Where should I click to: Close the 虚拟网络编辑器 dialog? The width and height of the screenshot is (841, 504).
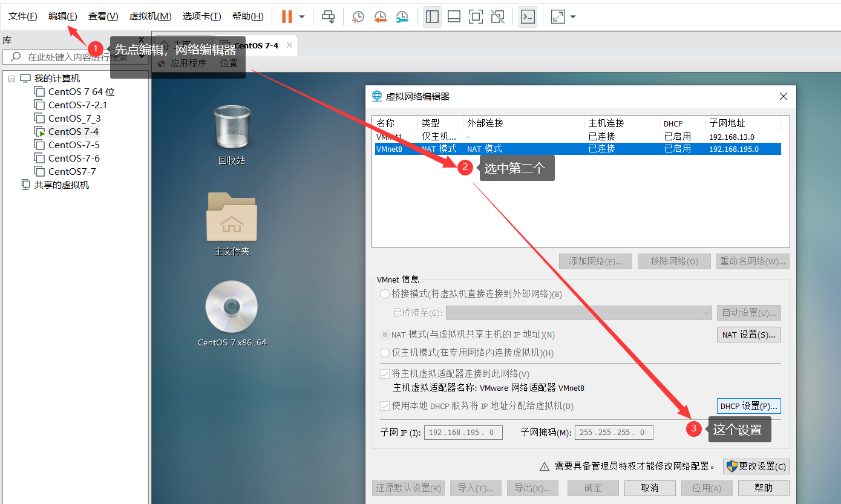point(784,96)
